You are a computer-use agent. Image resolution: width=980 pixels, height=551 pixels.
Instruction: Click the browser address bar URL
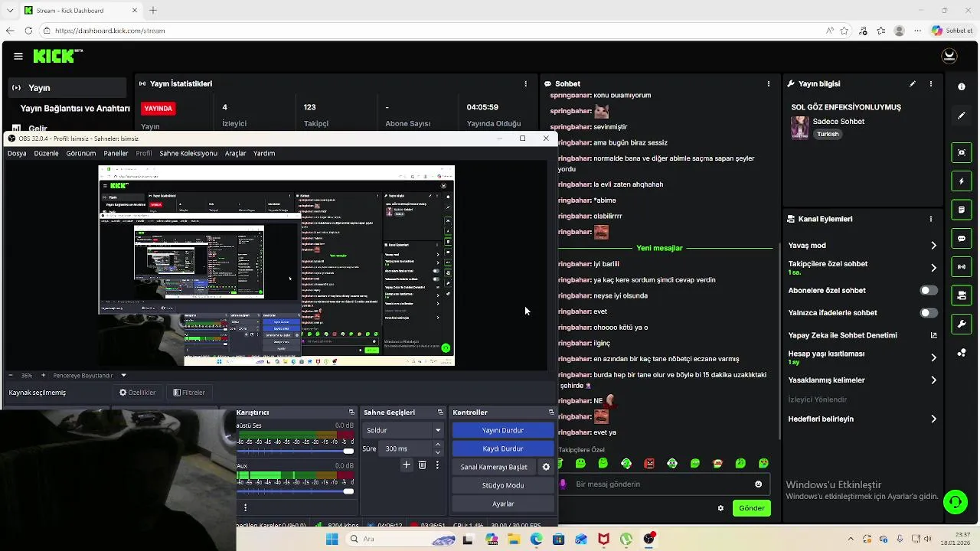[x=110, y=31]
